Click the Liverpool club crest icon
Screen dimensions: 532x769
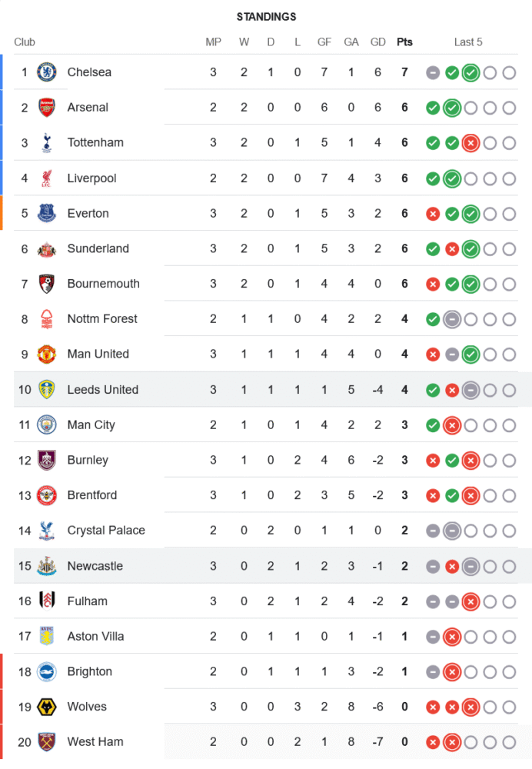pos(47,178)
